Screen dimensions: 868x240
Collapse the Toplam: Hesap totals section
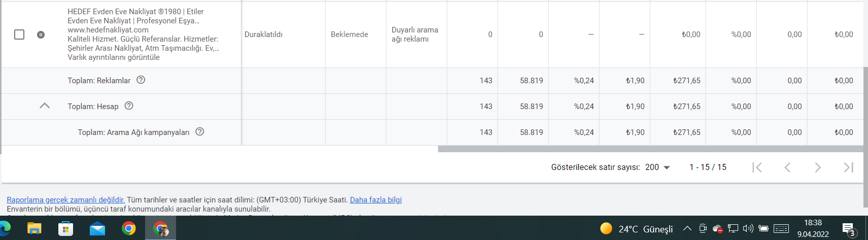45,106
